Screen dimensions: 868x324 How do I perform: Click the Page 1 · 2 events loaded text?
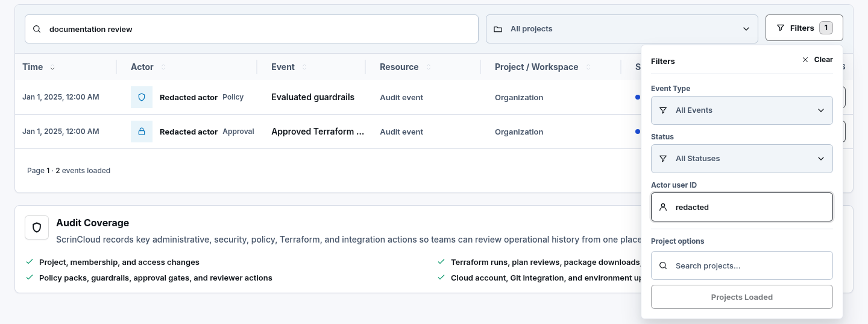coord(69,171)
